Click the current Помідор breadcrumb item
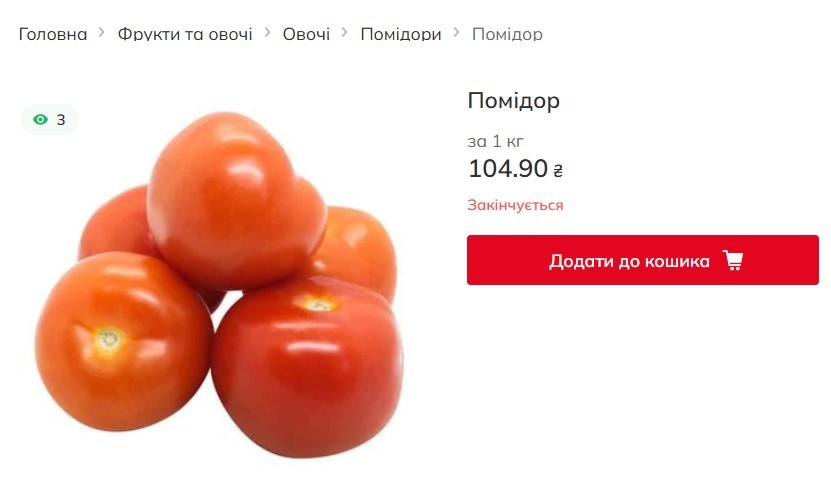The image size is (831, 500). (x=507, y=34)
